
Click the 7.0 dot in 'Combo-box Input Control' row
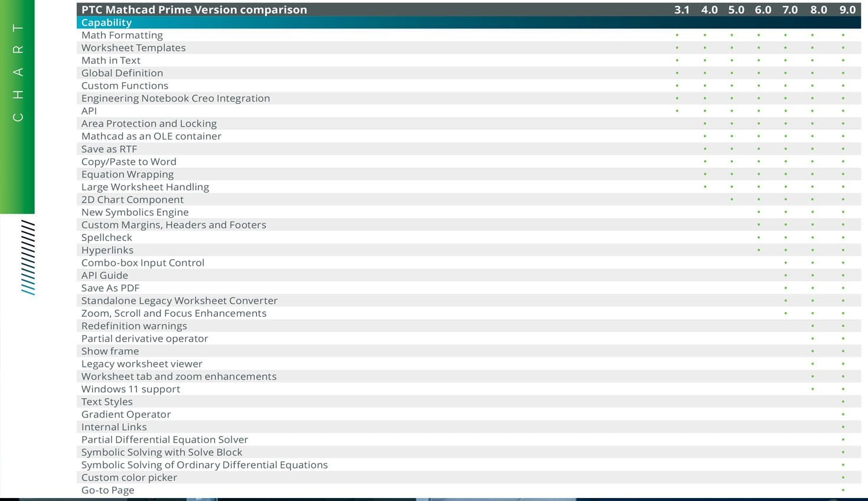(x=785, y=263)
